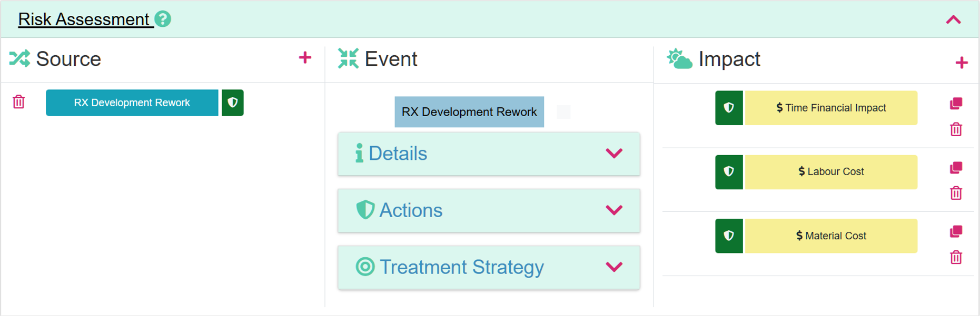Click shield icon next to Material Cost
The image size is (980, 316).
point(729,236)
